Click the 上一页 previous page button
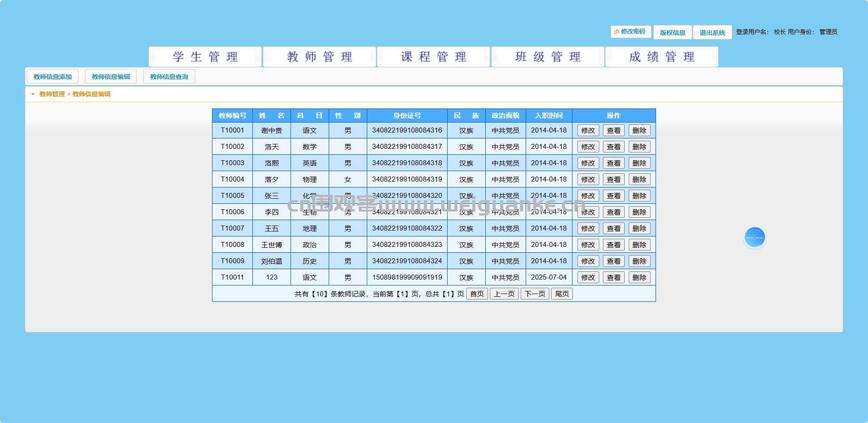The width and height of the screenshot is (868, 423). click(x=504, y=294)
